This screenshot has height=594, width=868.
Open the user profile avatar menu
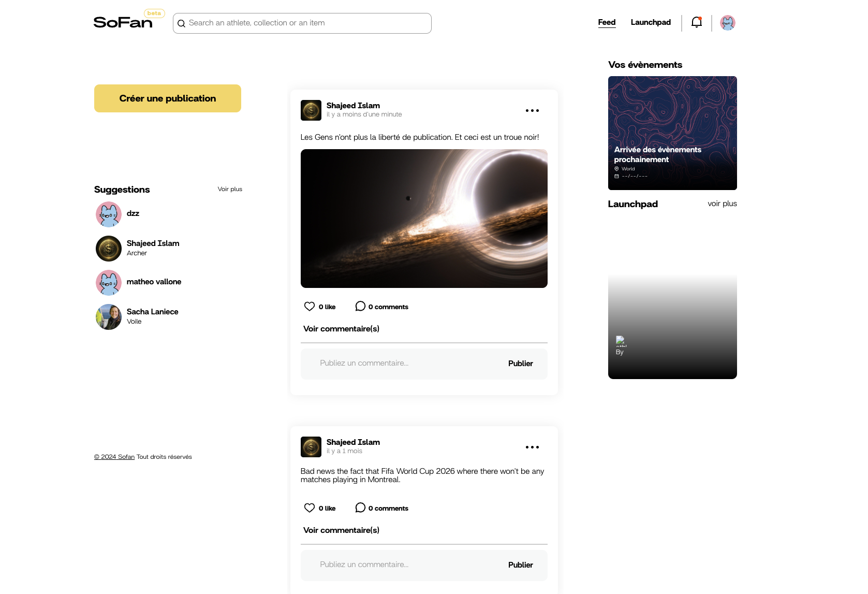tap(727, 23)
